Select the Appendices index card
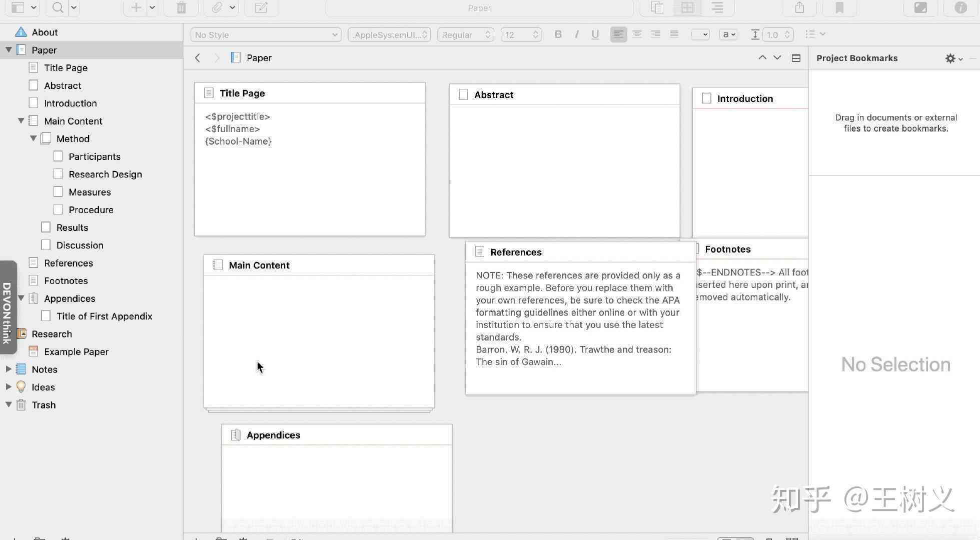The width and height of the screenshot is (980, 540). coord(337,478)
